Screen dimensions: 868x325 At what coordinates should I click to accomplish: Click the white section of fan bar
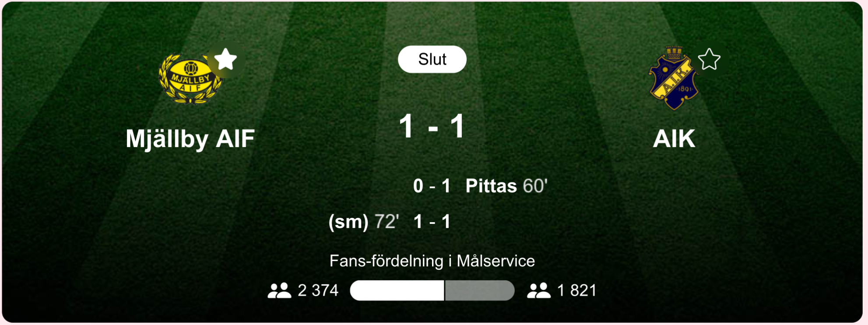click(x=397, y=290)
